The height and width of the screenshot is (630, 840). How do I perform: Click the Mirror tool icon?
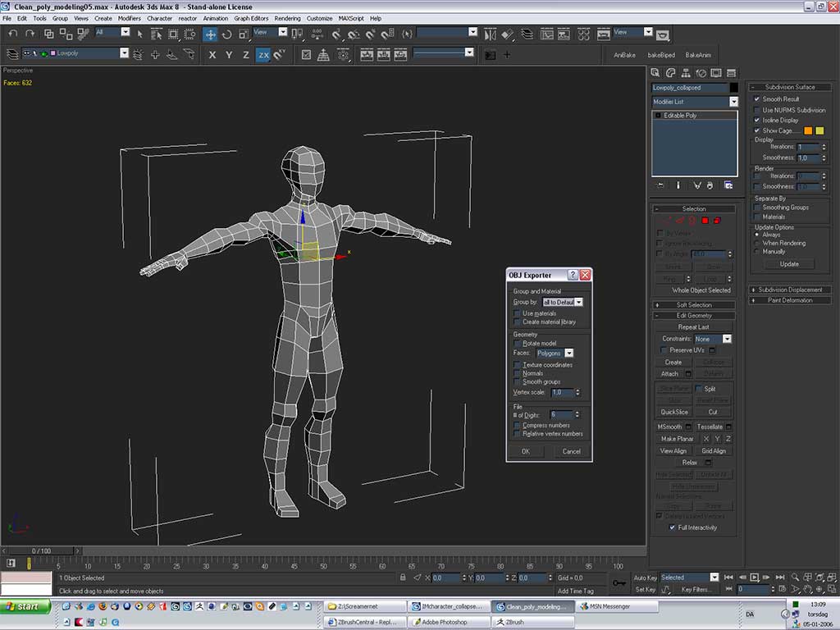[490, 35]
